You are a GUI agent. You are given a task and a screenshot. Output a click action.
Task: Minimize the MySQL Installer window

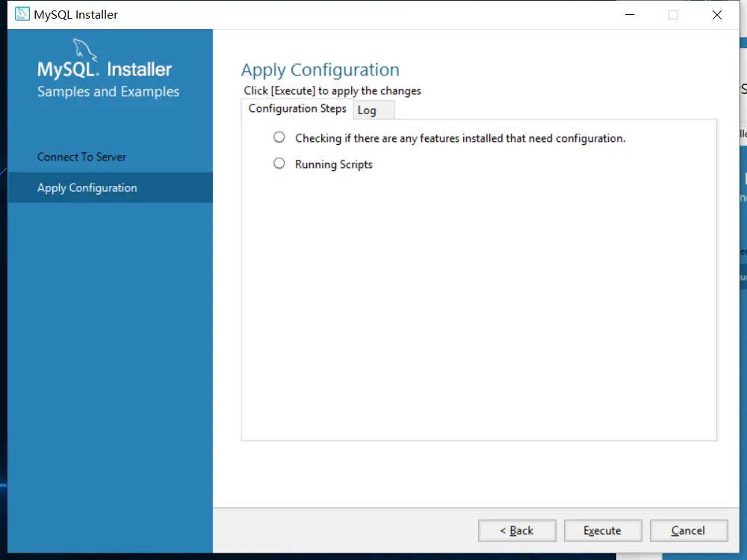coord(630,14)
